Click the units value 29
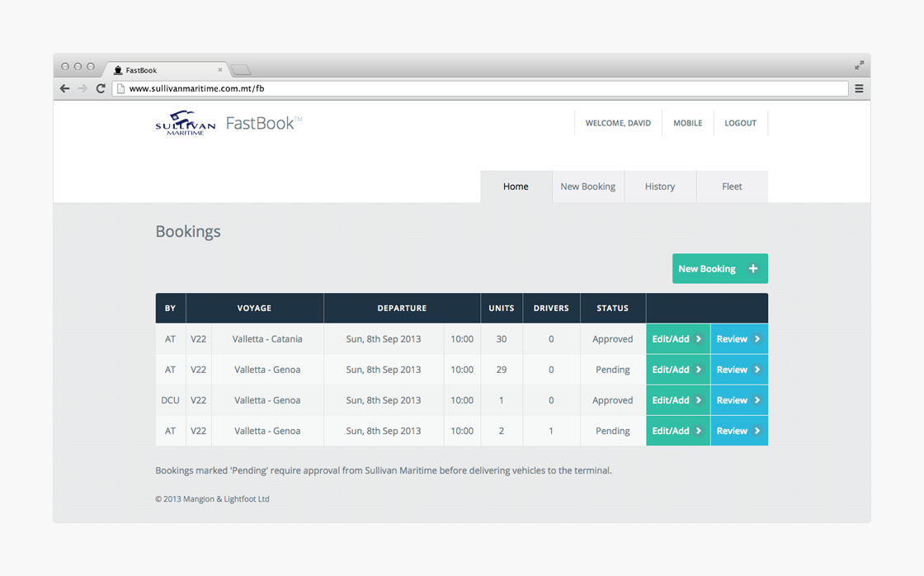This screenshot has width=924, height=576. [502, 370]
